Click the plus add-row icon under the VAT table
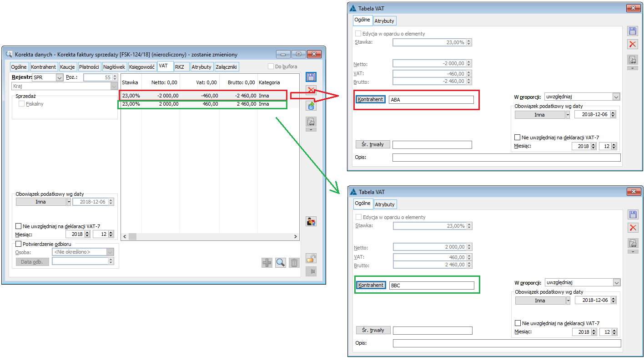This screenshot has width=644, height=362. coord(267,263)
